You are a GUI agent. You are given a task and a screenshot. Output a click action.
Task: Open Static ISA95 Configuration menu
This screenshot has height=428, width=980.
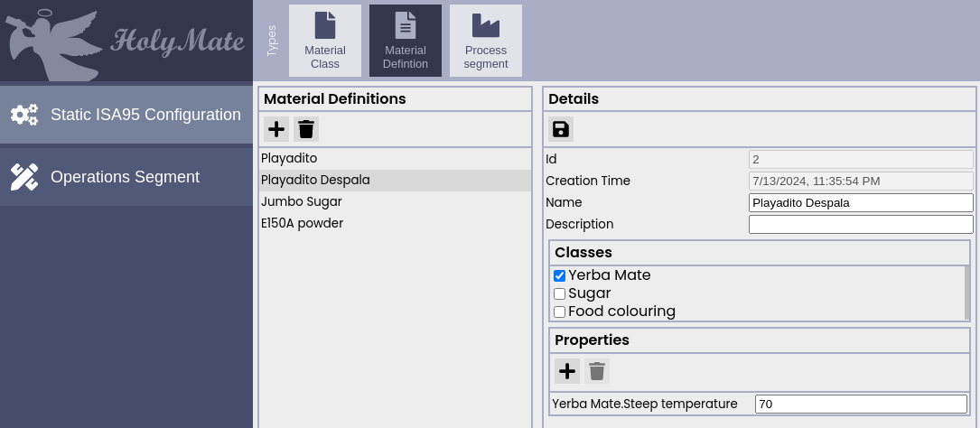point(126,115)
